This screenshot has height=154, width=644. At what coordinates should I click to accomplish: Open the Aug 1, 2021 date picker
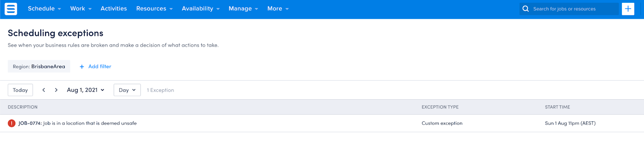click(86, 90)
